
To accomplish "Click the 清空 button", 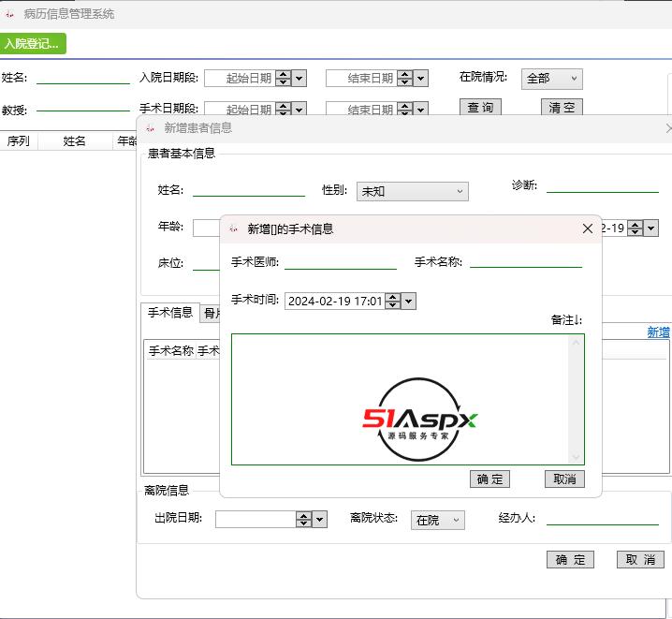I will tap(562, 107).
